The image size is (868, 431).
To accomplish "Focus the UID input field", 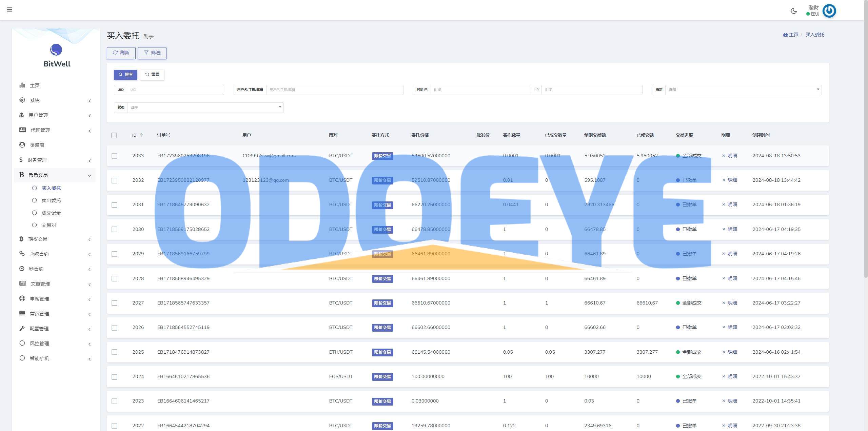I will 175,90.
